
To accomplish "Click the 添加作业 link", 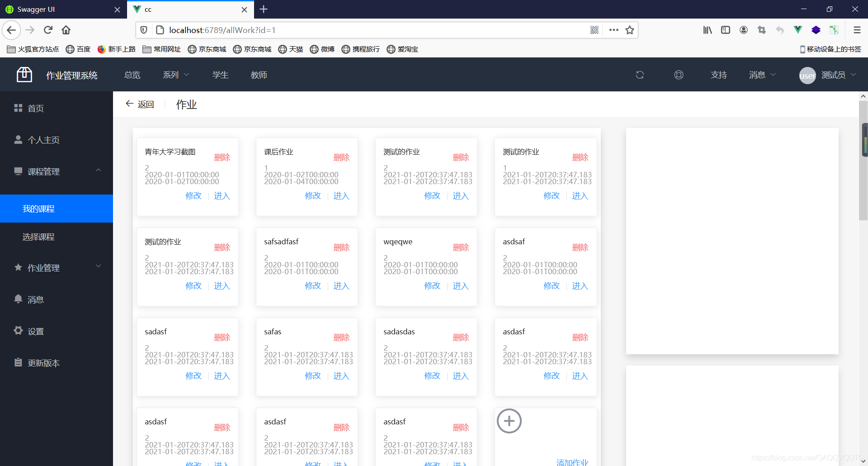I will 572,462.
